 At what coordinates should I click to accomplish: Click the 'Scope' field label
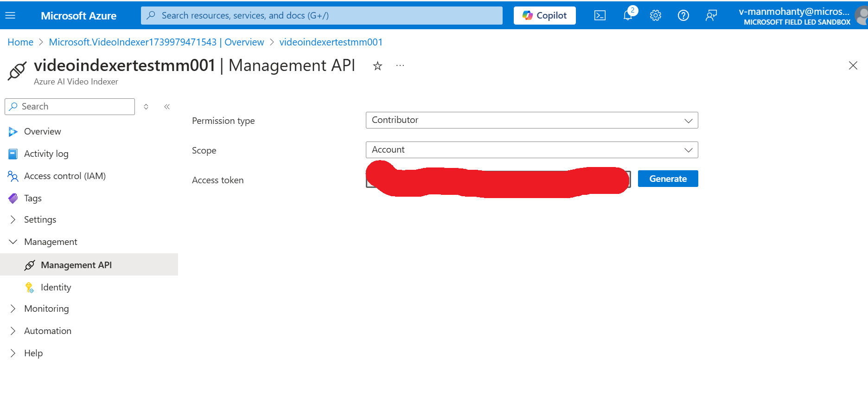click(x=204, y=151)
